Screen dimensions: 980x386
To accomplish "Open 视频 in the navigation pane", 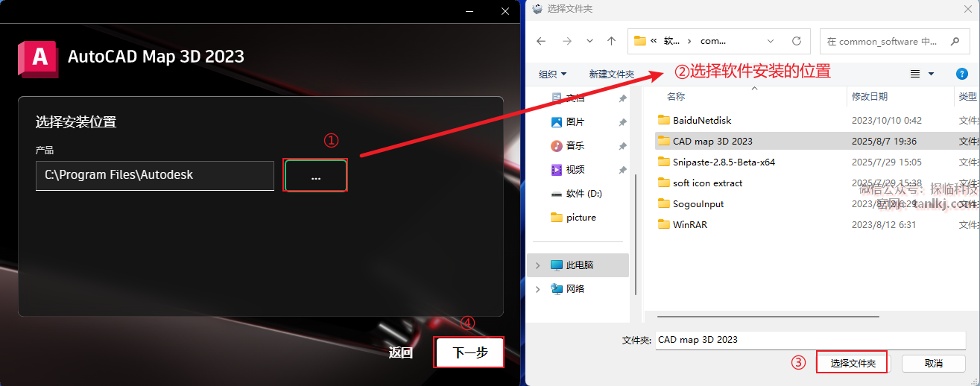I will [575, 169].
